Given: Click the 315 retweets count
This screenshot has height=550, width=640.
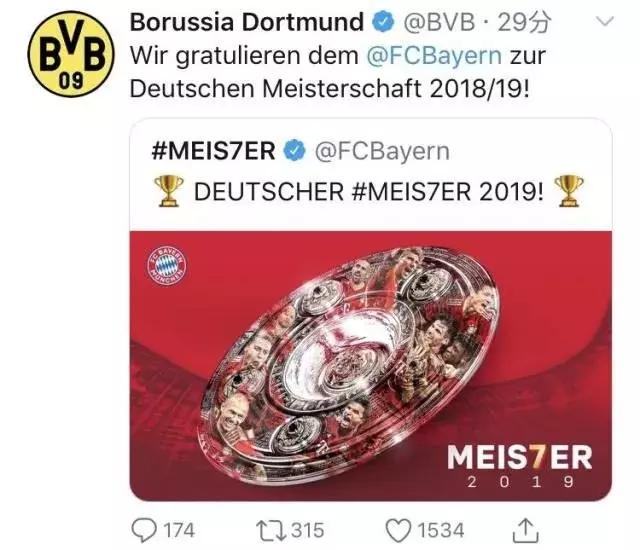Looking at the screenshot, I should [x=307, y=530].
